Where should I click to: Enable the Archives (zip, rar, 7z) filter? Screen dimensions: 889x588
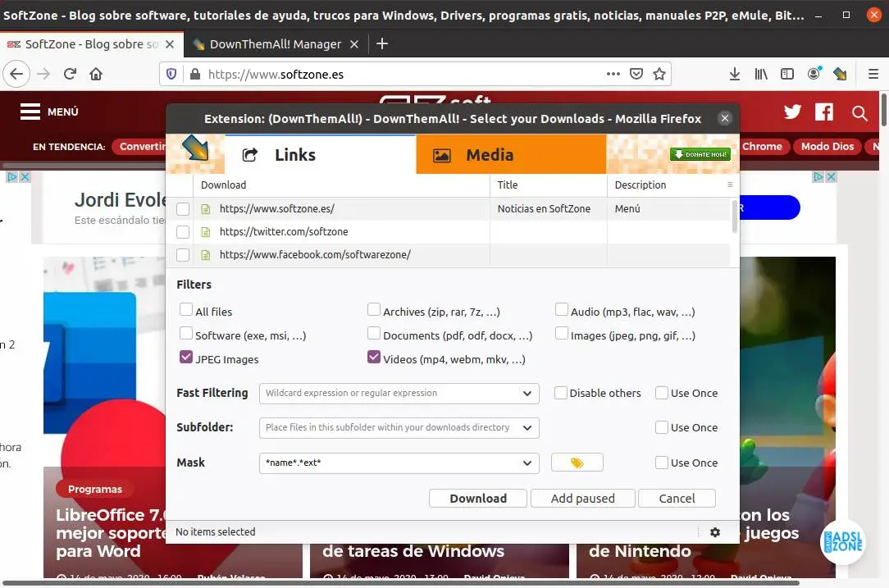point(373,310)
